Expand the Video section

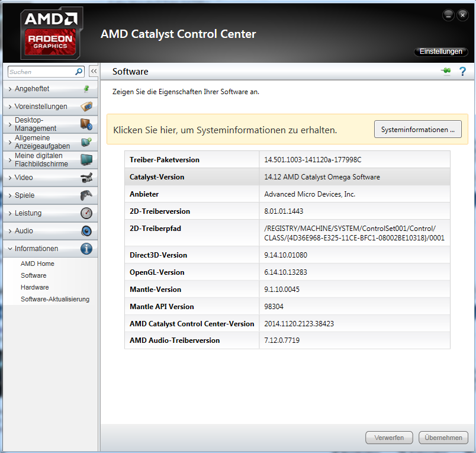50,178
